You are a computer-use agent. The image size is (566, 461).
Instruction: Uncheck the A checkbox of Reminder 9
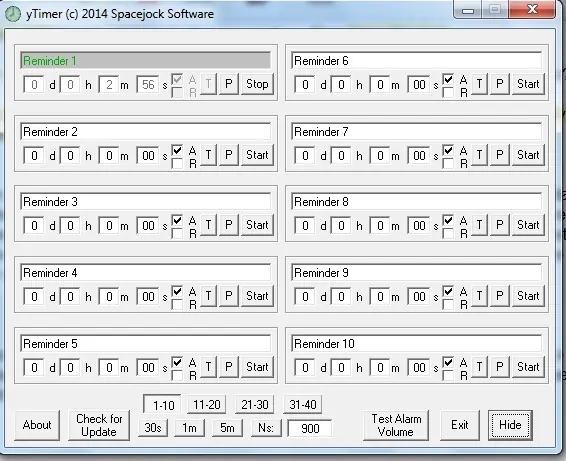(448, 291)
